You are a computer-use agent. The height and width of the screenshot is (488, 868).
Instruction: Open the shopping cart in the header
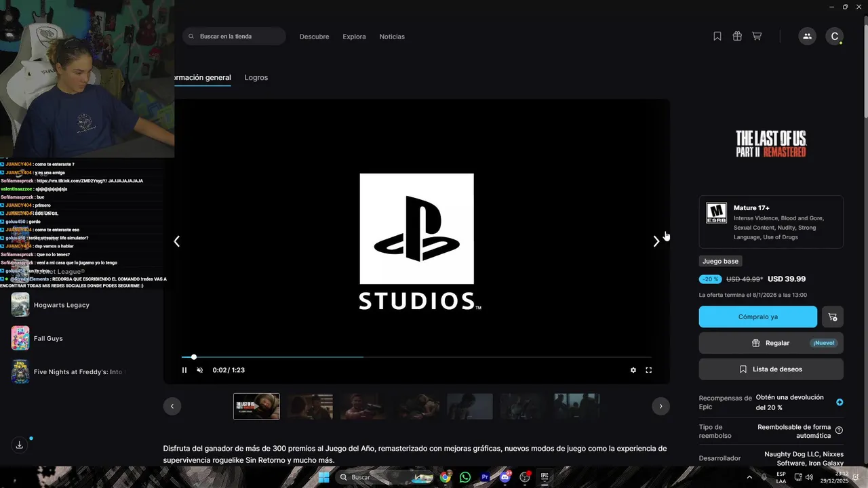757,37
